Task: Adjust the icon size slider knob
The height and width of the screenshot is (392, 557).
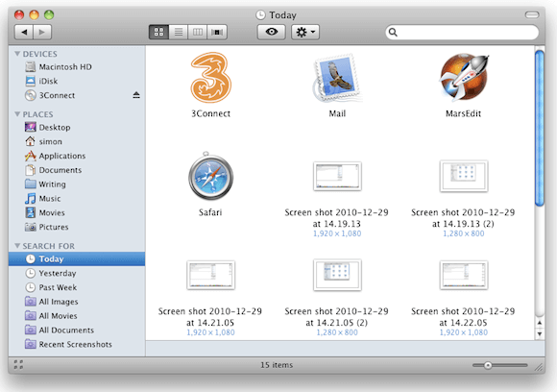Action: (488, 365)
